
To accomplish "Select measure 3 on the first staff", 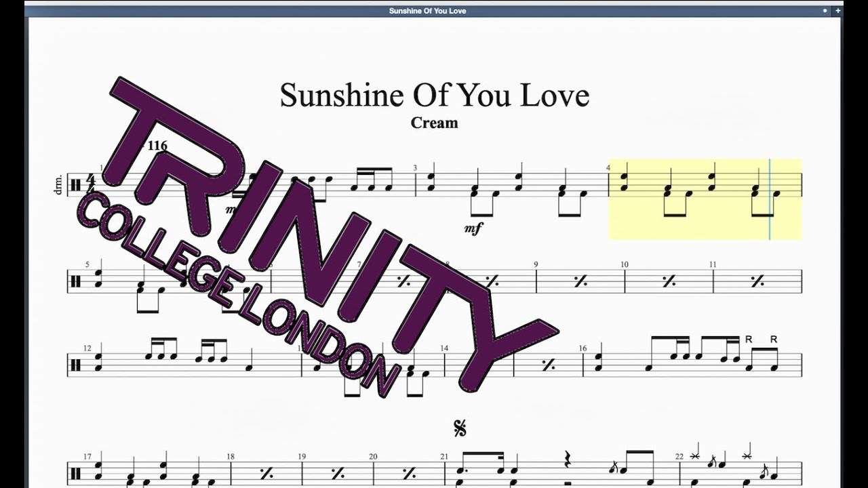I will click(511, 186).
